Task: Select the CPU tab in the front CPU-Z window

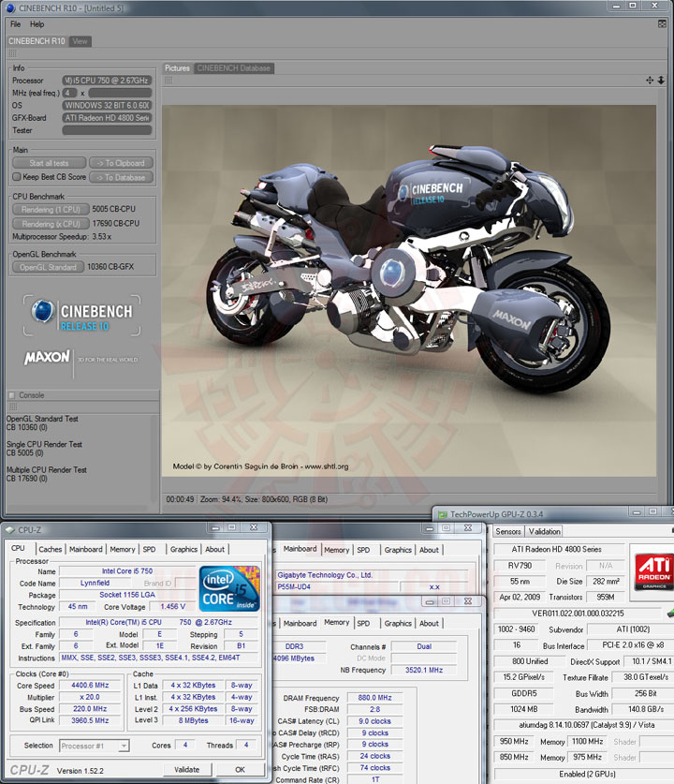Action: point(18,549)
